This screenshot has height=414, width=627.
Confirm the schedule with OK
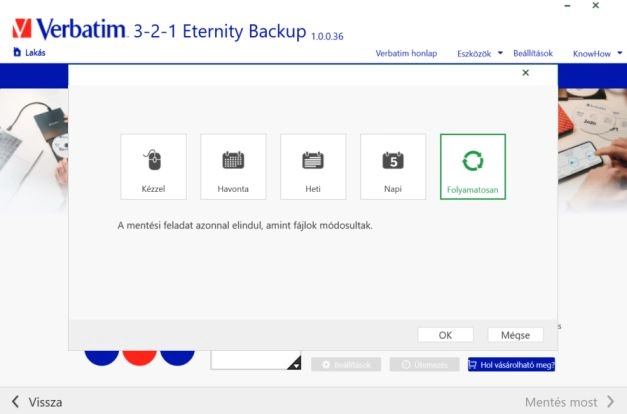coord(445,335)
